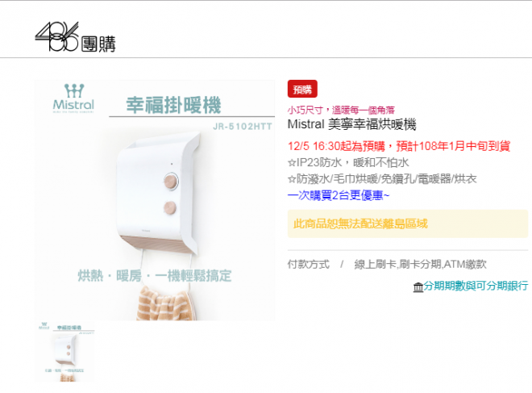Click the product title Mistral 美寧幸福烘暖機

(351, 124)
